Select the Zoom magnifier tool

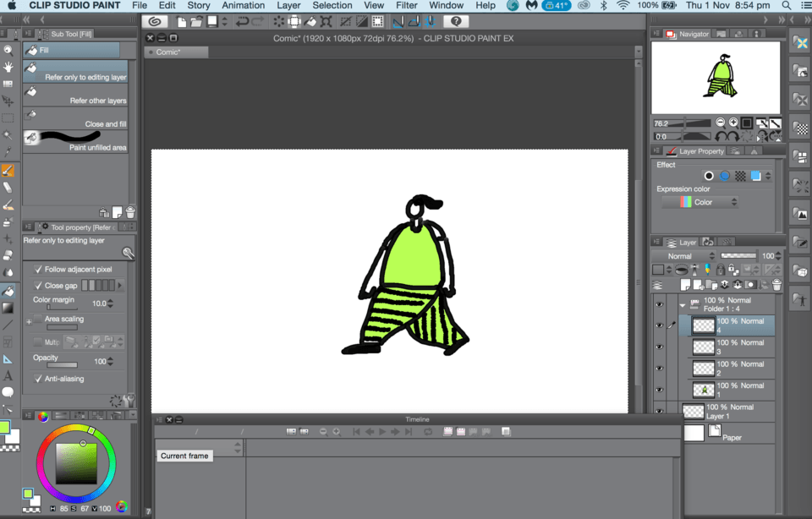pos(8,49)
